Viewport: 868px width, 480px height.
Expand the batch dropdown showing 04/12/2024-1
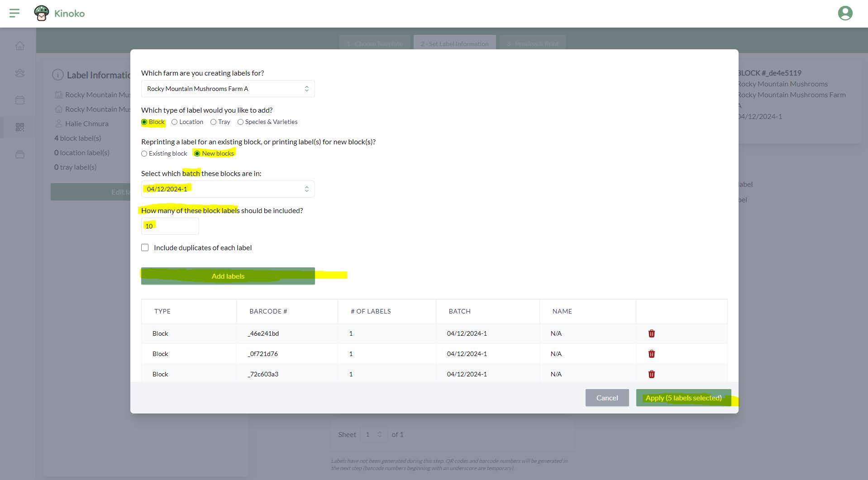tap(228, 189)
